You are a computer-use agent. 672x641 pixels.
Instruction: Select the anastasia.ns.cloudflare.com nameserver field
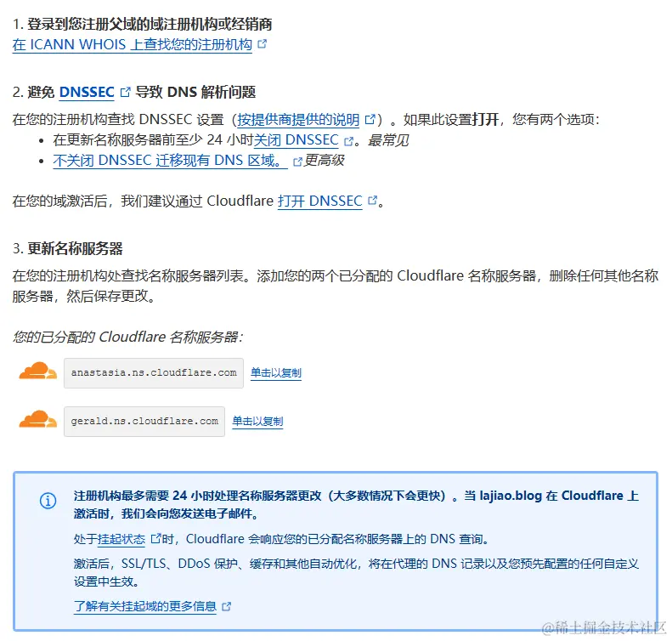coord(154,373)
